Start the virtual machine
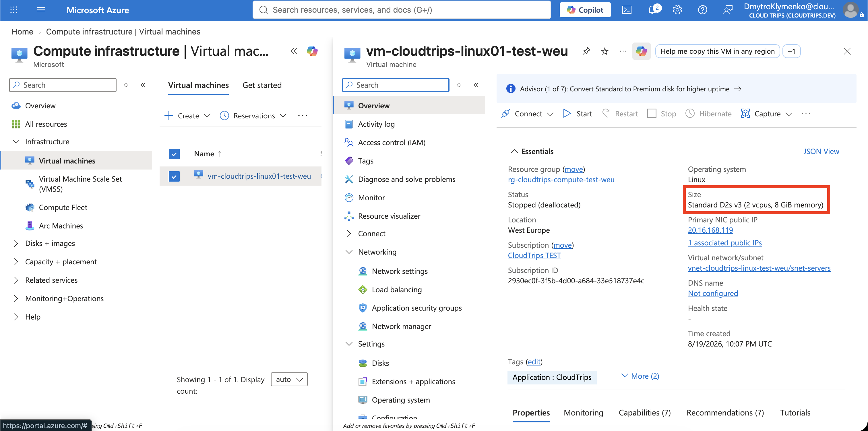This screenshot has height=431, width=868. (578, 114)
